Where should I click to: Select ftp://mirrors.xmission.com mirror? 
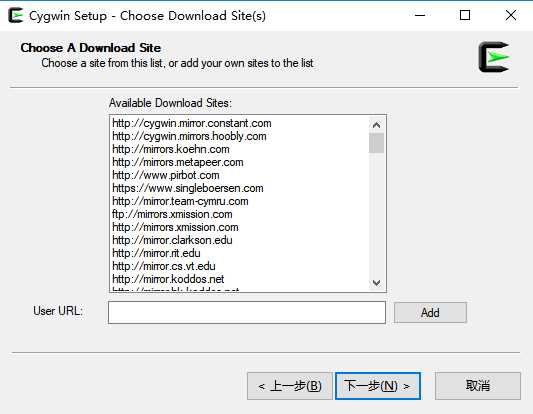tap(172, 214)
